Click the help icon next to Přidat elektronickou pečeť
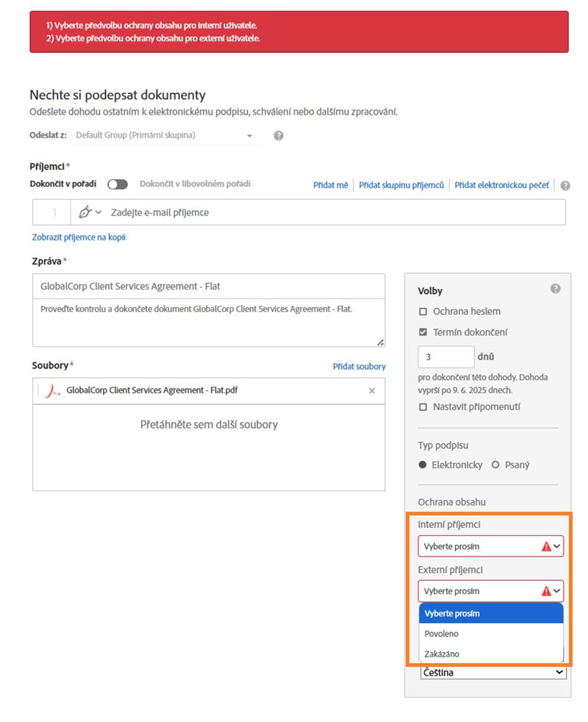588x722 pixels. point(565,186)
